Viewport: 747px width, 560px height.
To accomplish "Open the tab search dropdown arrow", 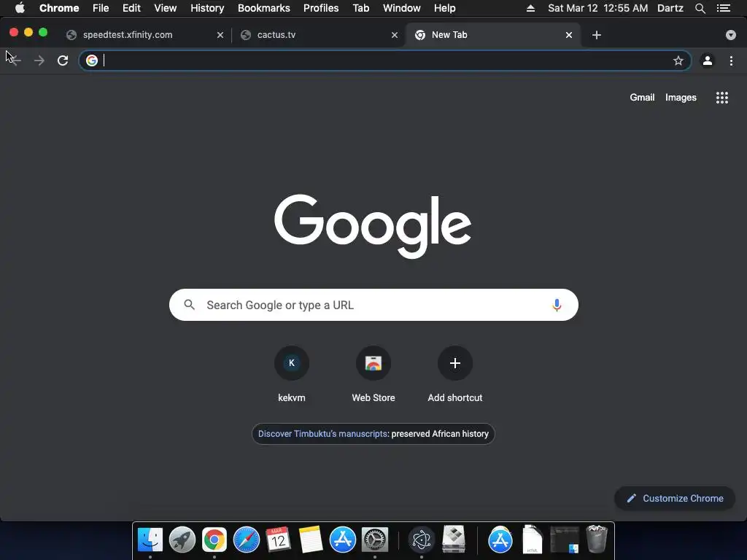I will click(x=731, y=35).
